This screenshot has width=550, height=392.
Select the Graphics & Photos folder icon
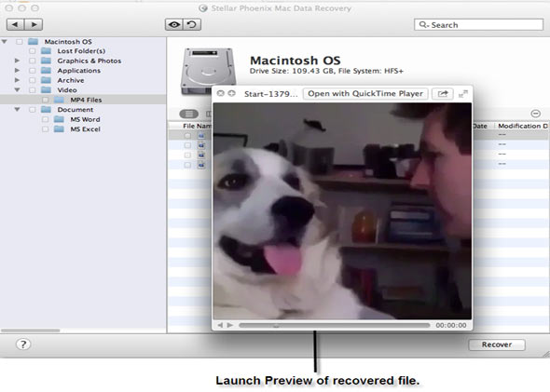(46, 61)
